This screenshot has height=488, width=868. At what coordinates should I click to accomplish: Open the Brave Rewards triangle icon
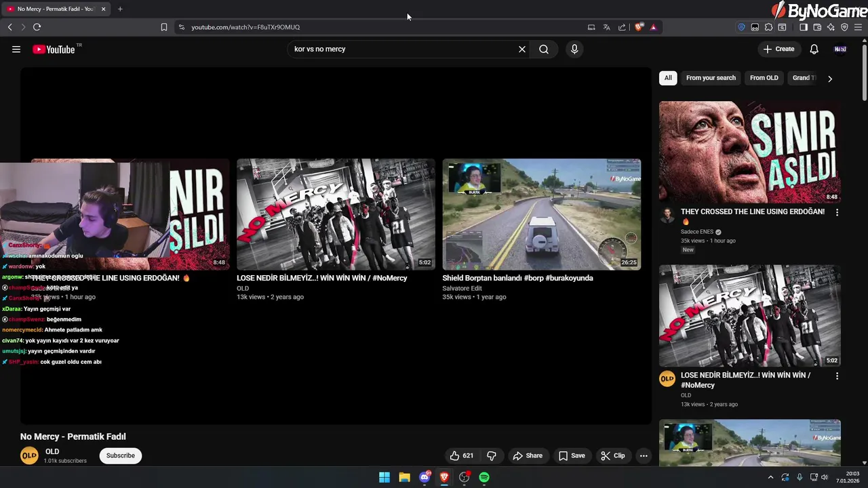coord(653,27)
